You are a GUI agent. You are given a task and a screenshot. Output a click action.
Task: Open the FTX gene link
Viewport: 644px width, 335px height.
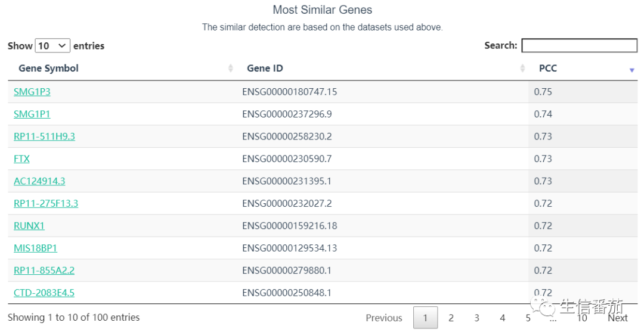pos(21,159)
